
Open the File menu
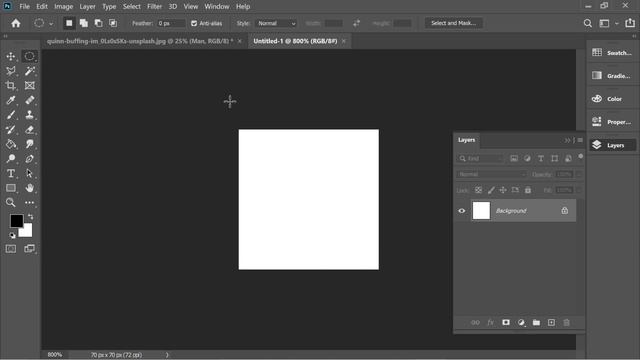(24, 7)
